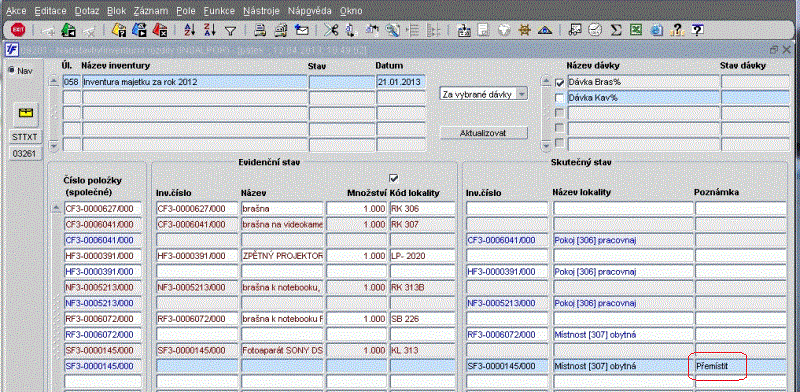Check the Dávka Kav% checkbox

point(560,98)
